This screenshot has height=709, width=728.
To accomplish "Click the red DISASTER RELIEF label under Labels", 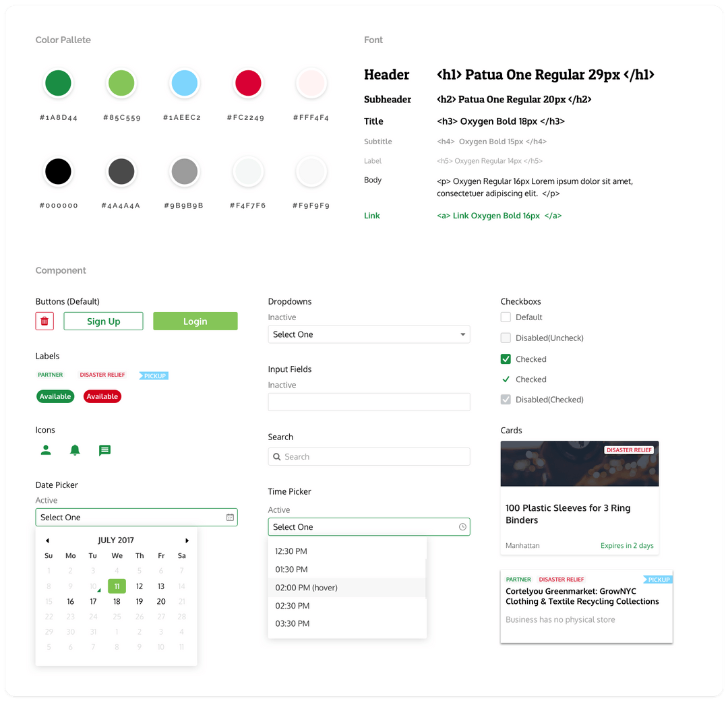I will 102,375.
